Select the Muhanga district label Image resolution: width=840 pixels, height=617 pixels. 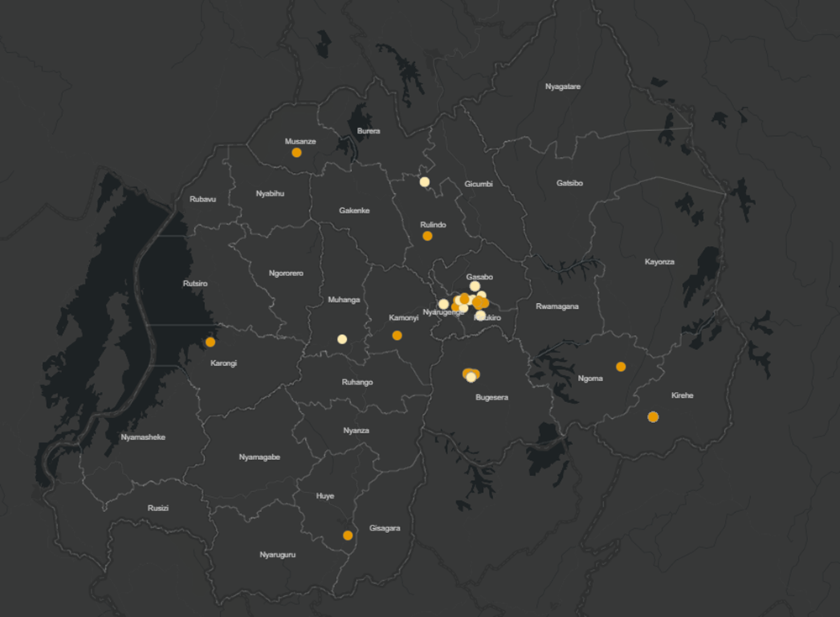344,300
